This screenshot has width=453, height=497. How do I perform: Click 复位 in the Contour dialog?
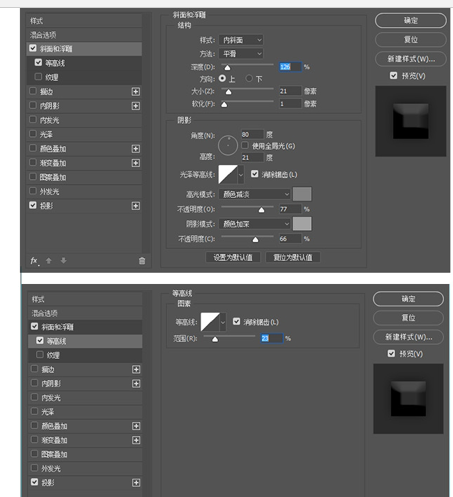[408, 318]
